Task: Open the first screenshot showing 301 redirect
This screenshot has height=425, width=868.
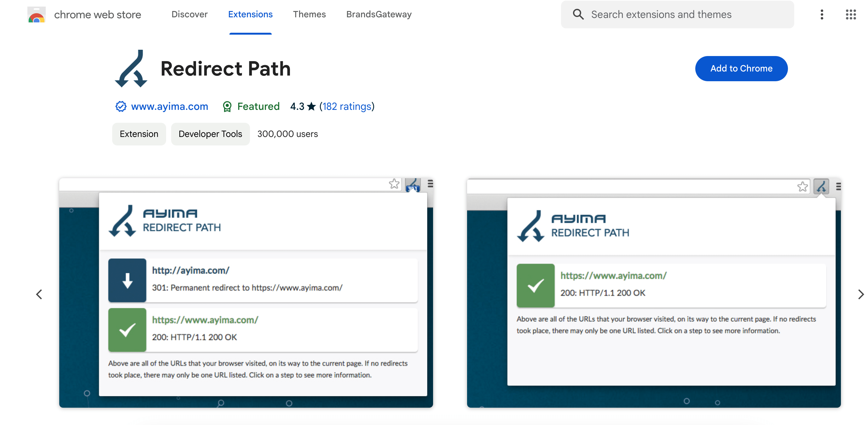Action: click(x=246, y=293)
